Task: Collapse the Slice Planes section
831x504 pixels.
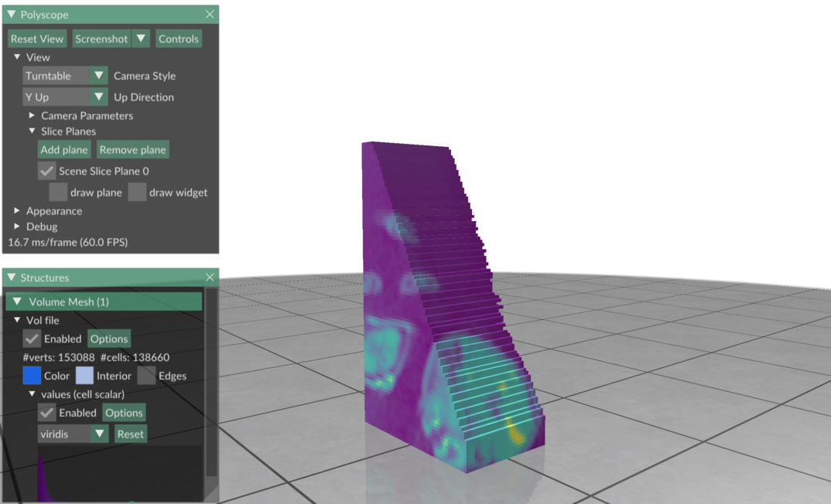Action: (x=32, y=131)
